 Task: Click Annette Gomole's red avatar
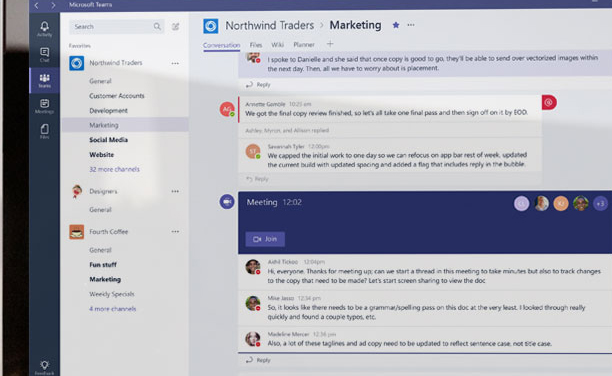point(227,109)
